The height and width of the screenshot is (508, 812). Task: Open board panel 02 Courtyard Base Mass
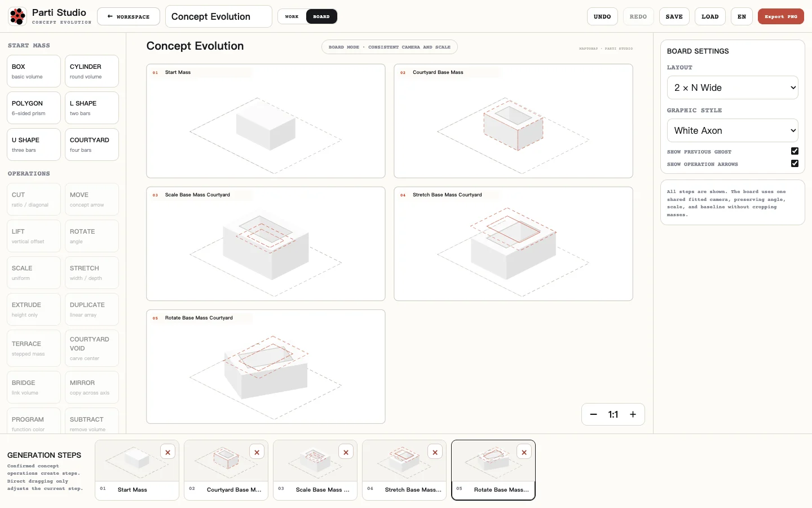tap(513, 121)
